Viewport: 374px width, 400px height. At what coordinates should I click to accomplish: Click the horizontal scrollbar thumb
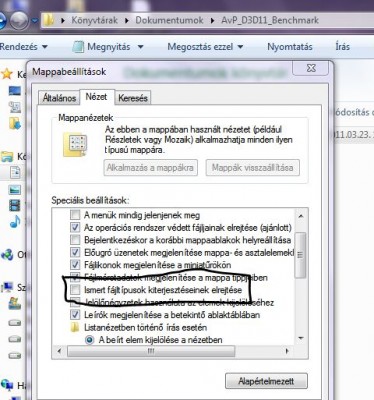click(x=151, y=351)
